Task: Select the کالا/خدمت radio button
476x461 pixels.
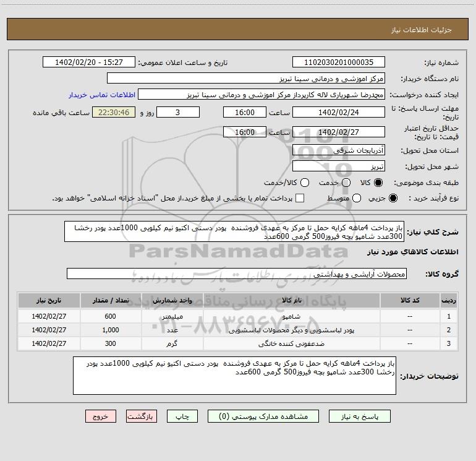Action: [x=305, y=183]
